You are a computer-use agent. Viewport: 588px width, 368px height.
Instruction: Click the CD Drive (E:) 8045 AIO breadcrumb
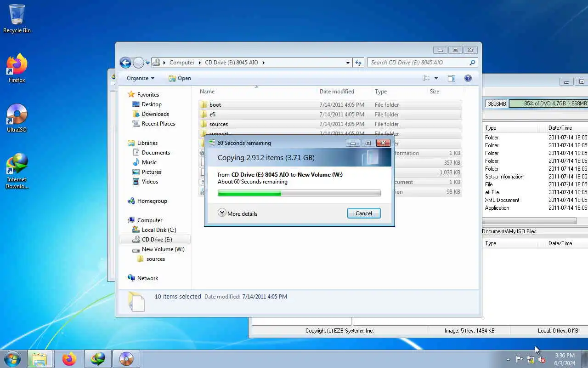(232, 63)
